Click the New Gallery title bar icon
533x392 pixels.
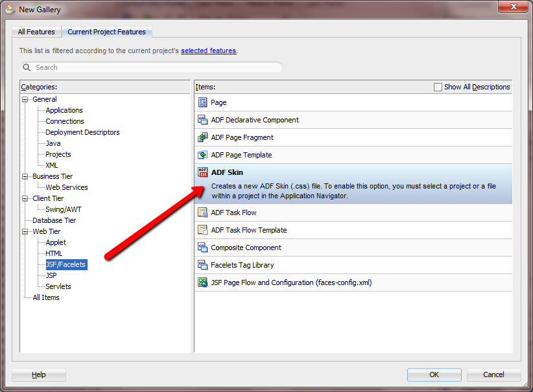click(10, 10)
